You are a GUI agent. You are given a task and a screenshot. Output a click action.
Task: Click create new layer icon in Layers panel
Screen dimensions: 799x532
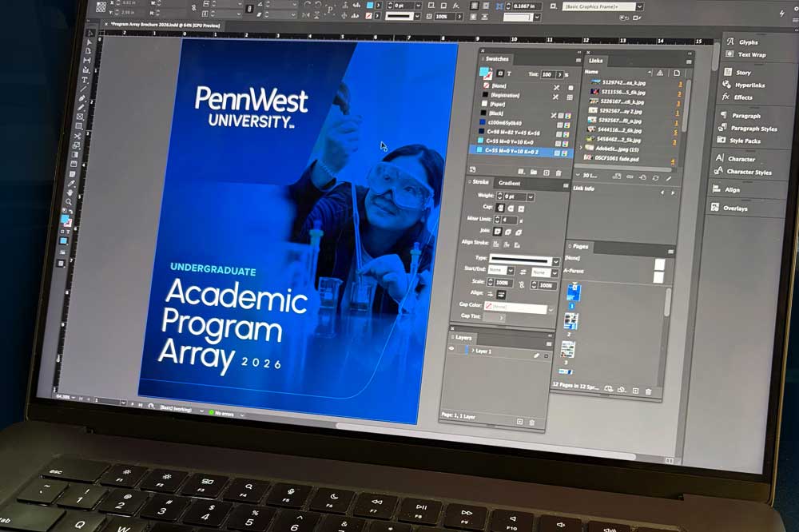click(x=520, y=422)
